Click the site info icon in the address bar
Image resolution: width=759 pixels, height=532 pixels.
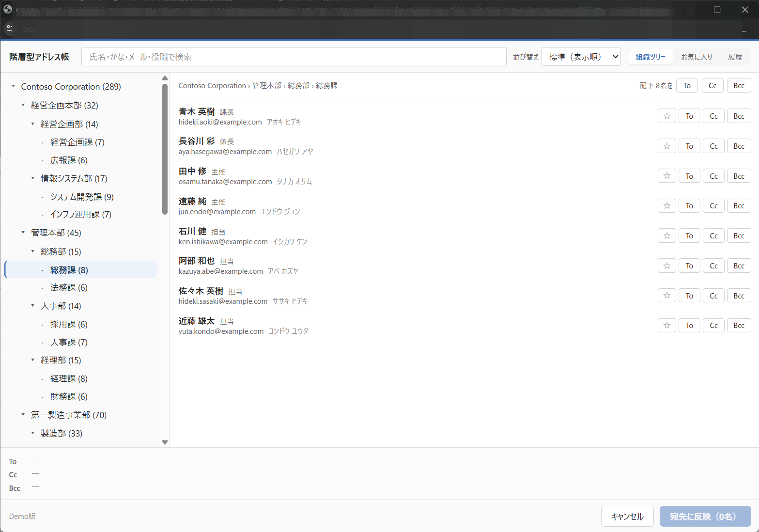(x=10, y=29)
